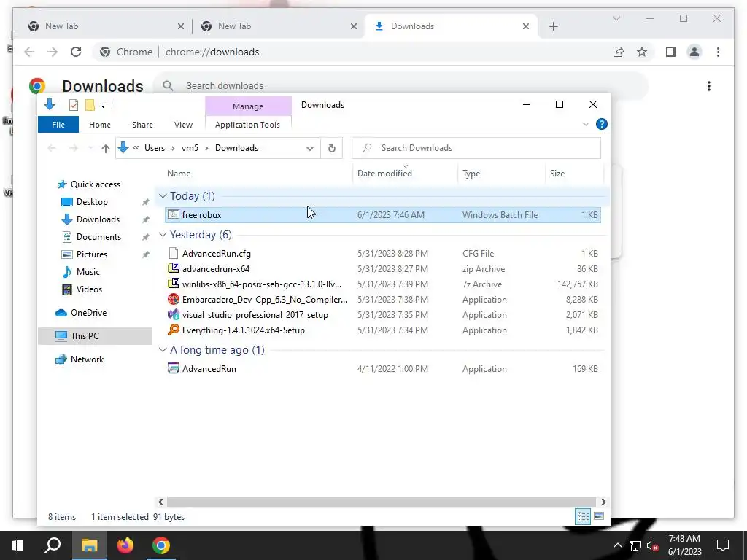747x560 pixels.
Task: Open the Recent locations dropdown arrow in Explorer
Action: tap(90, 148)
